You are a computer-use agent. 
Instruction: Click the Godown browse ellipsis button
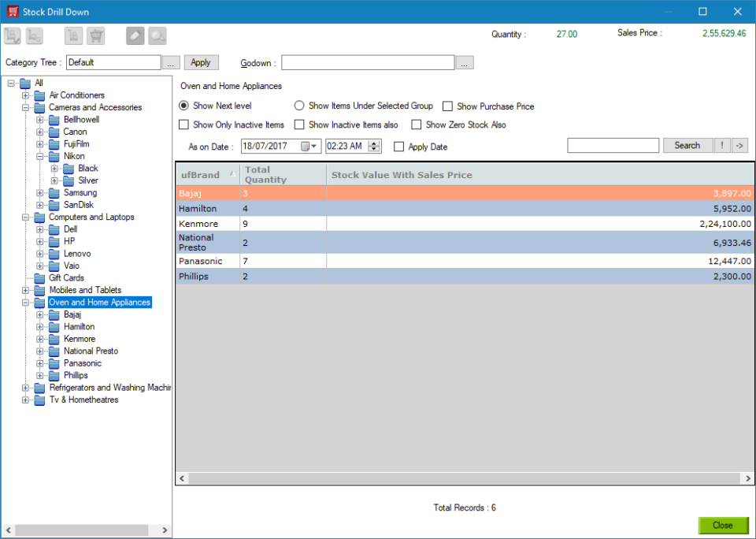click(465, 63)
